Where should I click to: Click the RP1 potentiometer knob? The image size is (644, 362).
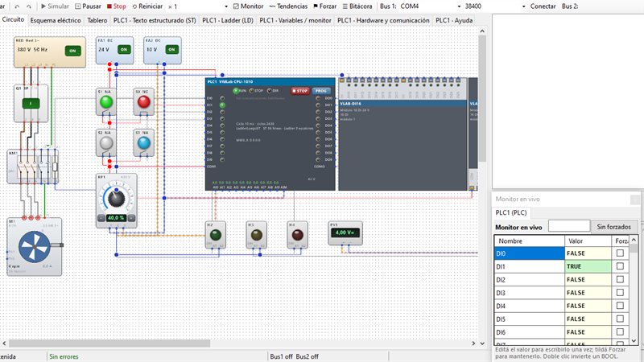point(116,199)
